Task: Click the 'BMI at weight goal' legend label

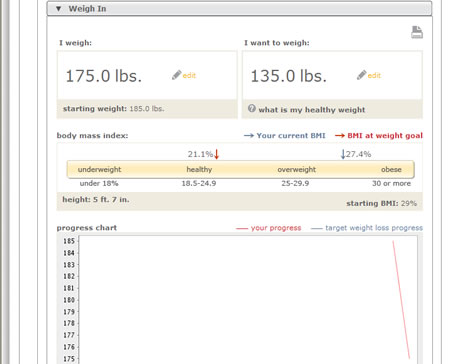Action: coord(385,136)
